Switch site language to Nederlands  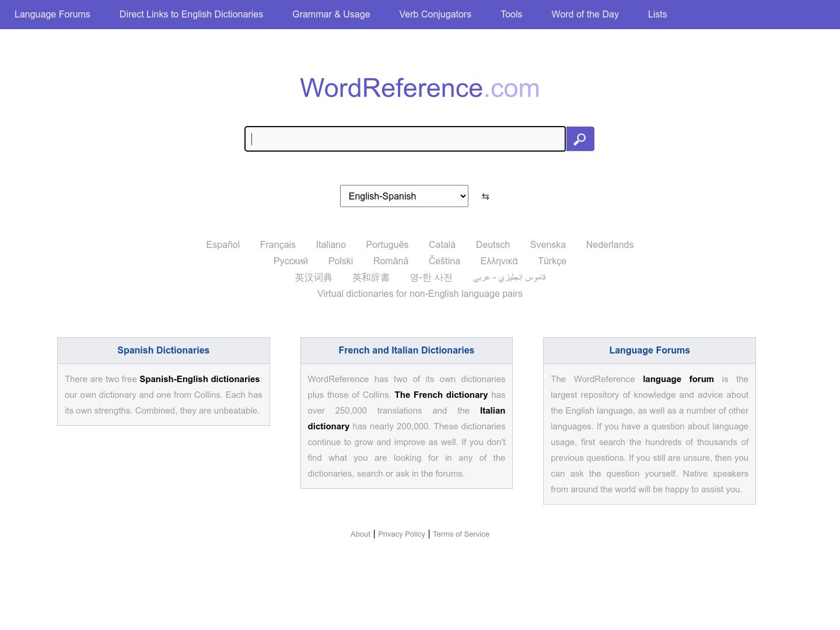610,244
